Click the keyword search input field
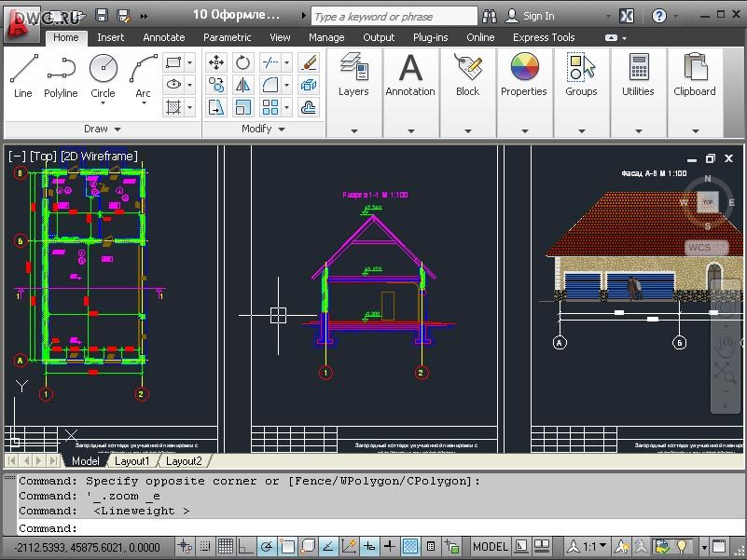 [x=394, y=16]
